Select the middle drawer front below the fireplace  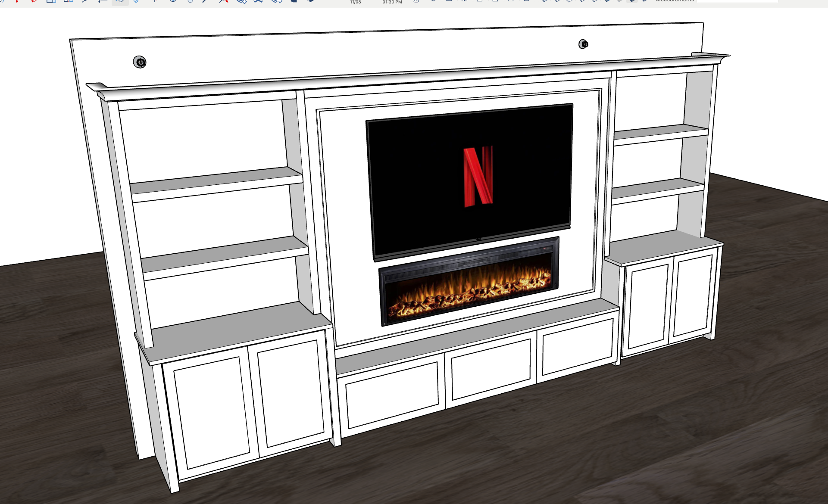tap(491, 370)
